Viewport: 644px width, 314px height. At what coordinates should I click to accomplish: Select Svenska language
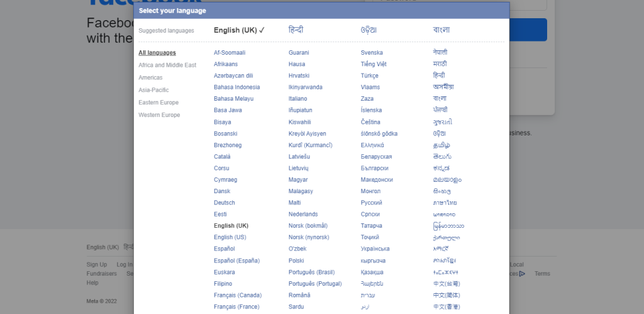372,53
